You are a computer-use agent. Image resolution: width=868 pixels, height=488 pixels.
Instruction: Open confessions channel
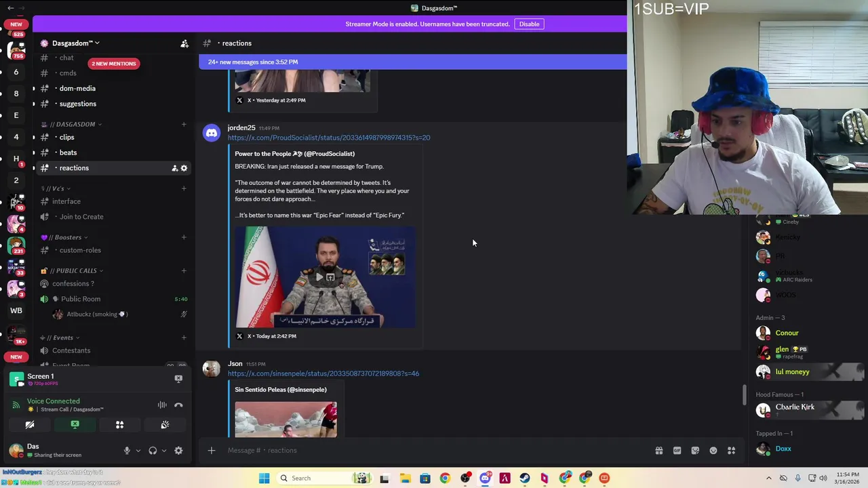tap(73, 284)
